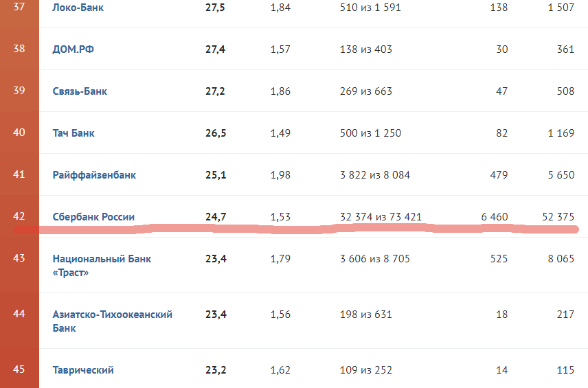588x388 pixels.
Task: Click value 47 in the Связь-Банк row
Action: 501,91
